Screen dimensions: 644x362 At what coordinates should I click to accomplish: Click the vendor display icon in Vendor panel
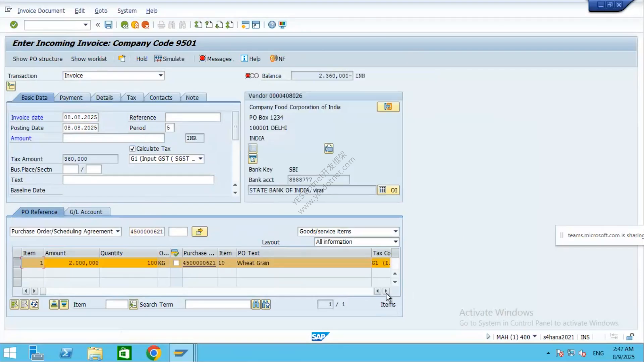tap(388, 107)
